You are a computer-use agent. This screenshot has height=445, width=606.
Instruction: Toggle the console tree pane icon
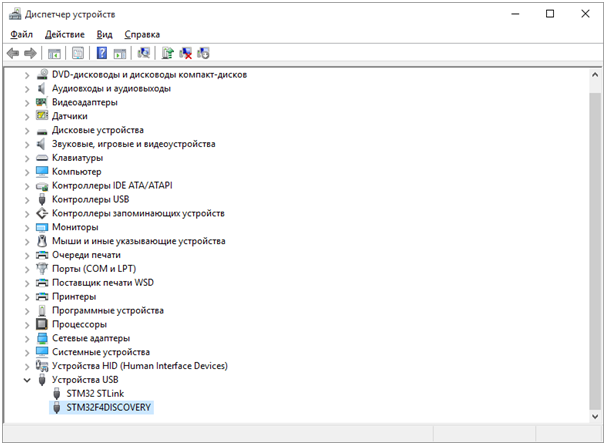tap(54, 53)
